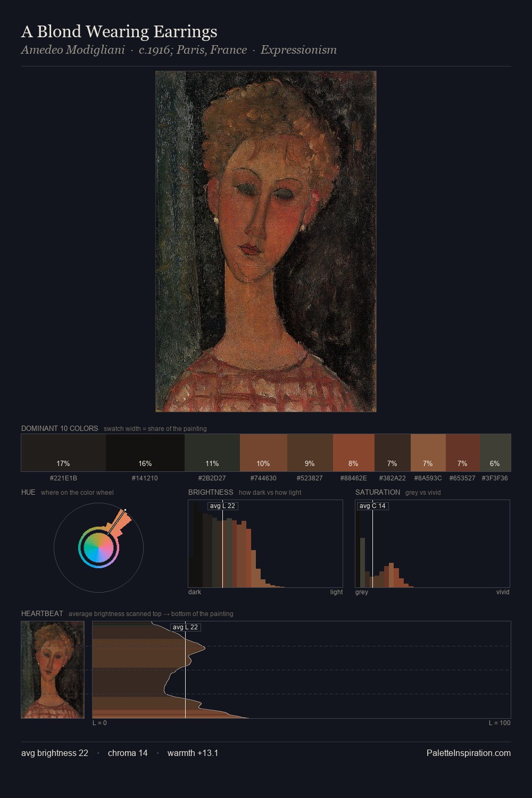Click the 'vivid' saturation axis label
This screenshot has width=532, height=798.
[x=503, y=592]
